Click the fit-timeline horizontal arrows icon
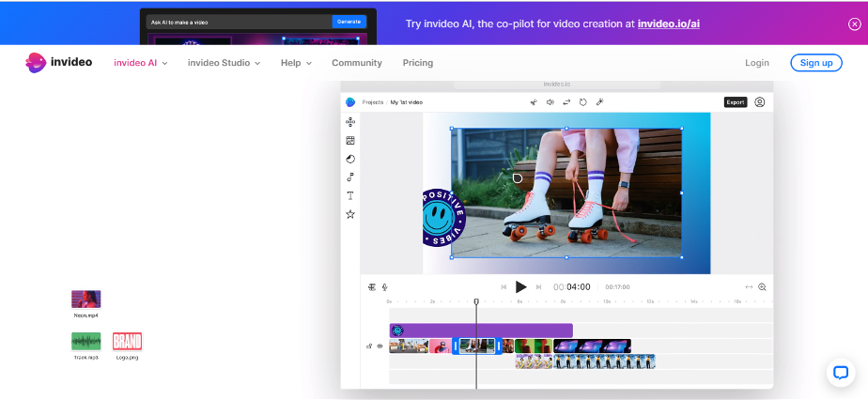 pos(749,287)
